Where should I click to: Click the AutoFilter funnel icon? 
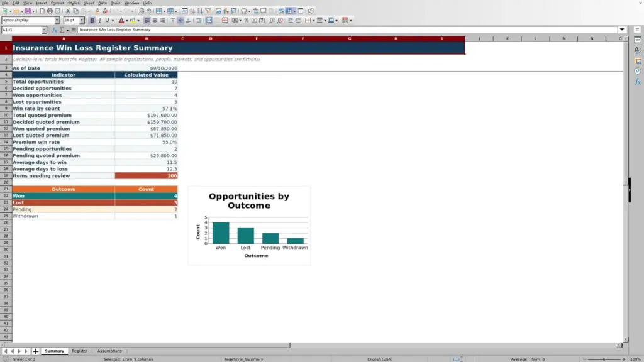pyautogui.click(x=208, y=11)
